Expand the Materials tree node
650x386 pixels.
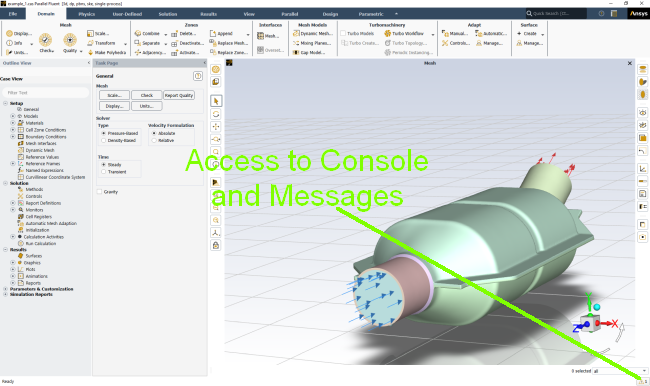coord(13,123)
